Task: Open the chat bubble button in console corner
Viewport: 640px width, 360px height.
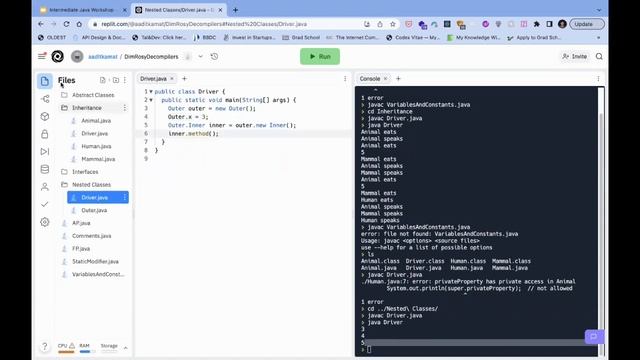Action: (594, 337)
